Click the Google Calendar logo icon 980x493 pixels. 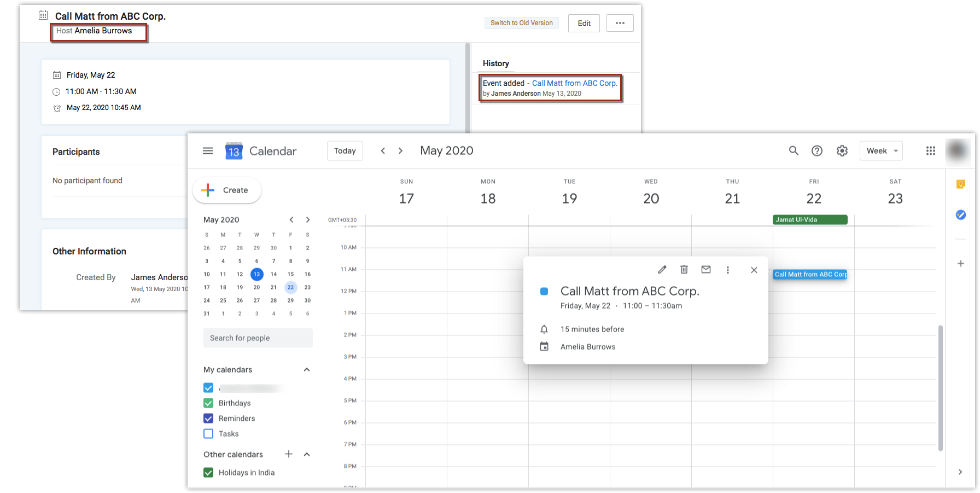pos(234,151)
